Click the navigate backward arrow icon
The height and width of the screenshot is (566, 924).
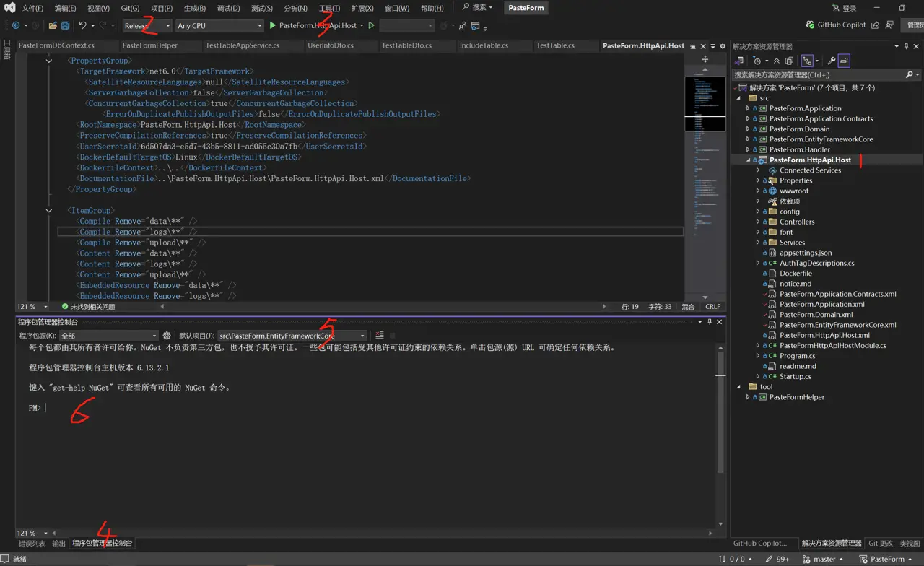pos(16,25)
